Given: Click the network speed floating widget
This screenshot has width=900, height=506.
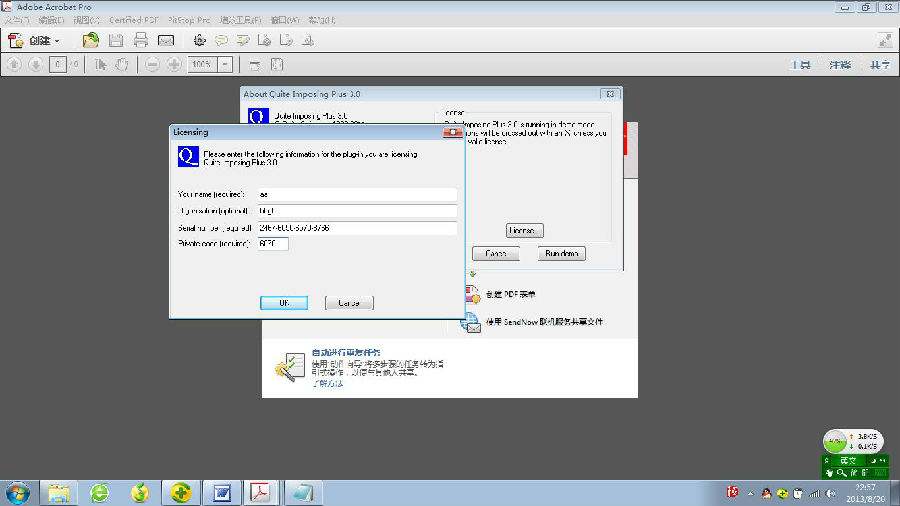Looking at the screenshot, I should pos(853,441).
